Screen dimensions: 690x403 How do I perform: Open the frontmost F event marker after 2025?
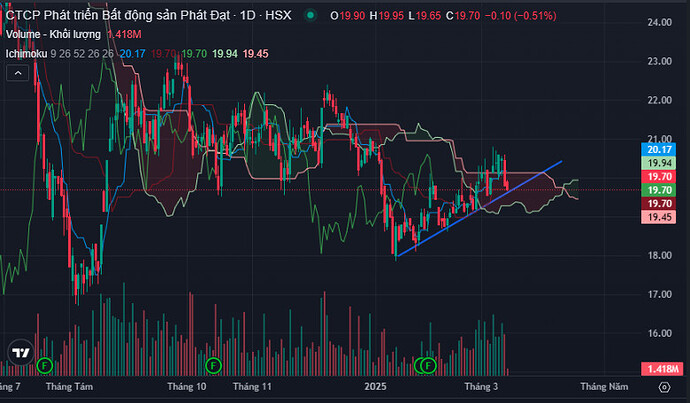pos(428,366)
